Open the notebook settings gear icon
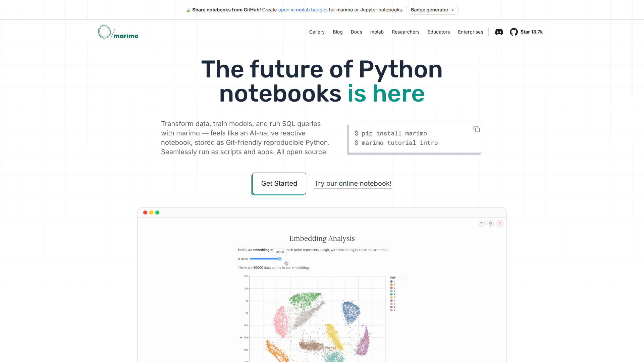 490,223
